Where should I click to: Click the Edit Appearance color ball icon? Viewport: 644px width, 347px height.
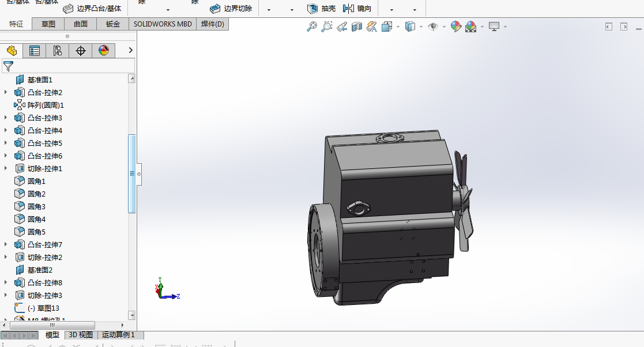click(456, 27)
